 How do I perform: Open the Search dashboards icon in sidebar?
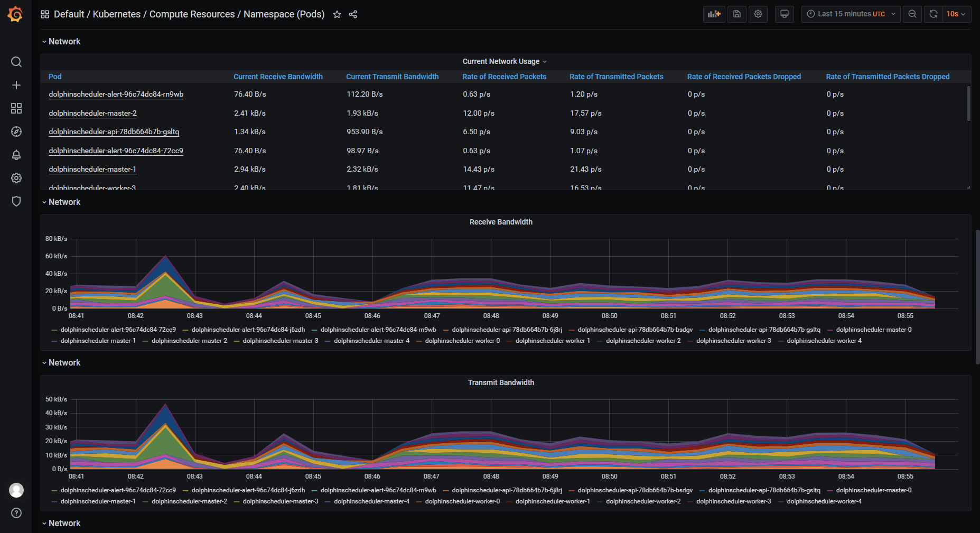(x=16, y=62)
